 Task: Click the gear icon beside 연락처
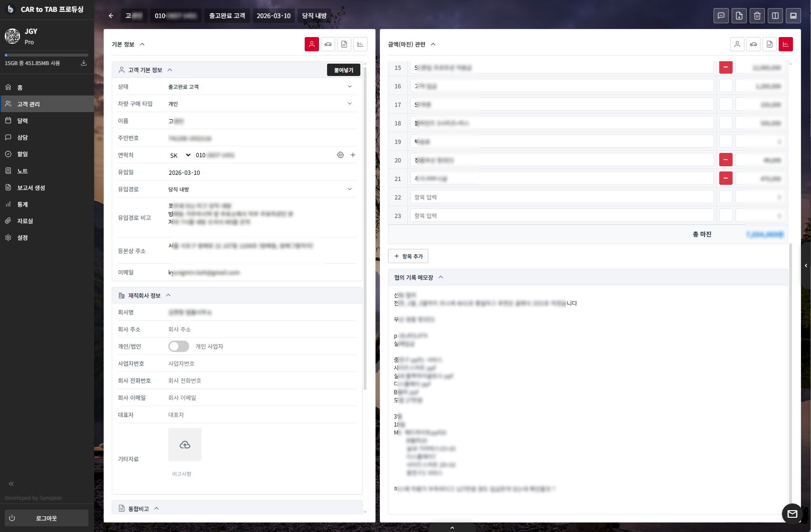[x=340, y=155]
